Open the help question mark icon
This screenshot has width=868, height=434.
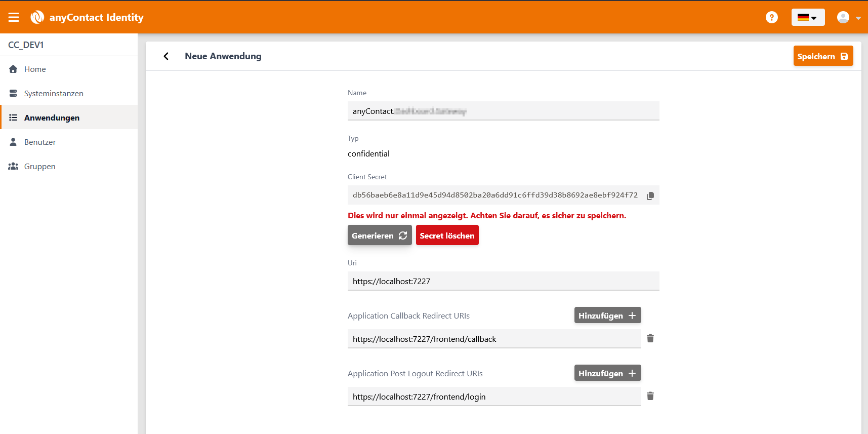click(771, 18)
